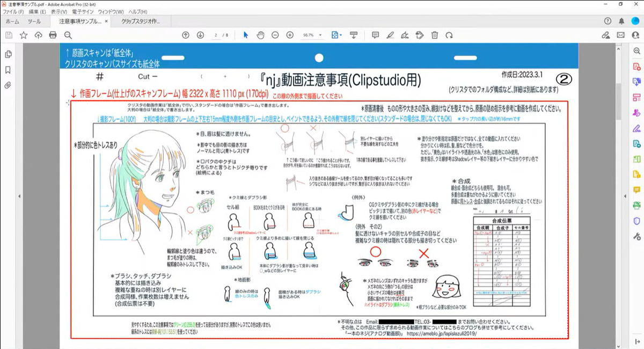
Task: Open the find text magnifier in toolbar
Action: coord(68,35)
